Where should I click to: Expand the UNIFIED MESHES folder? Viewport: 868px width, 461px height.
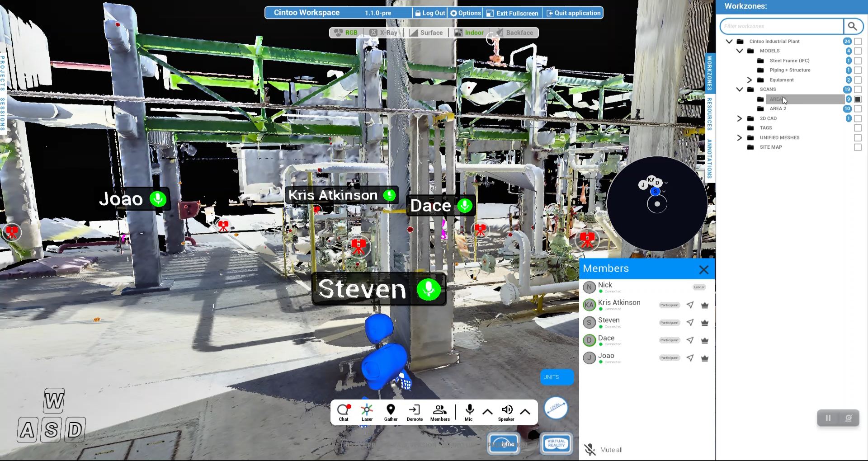(739, 138)
